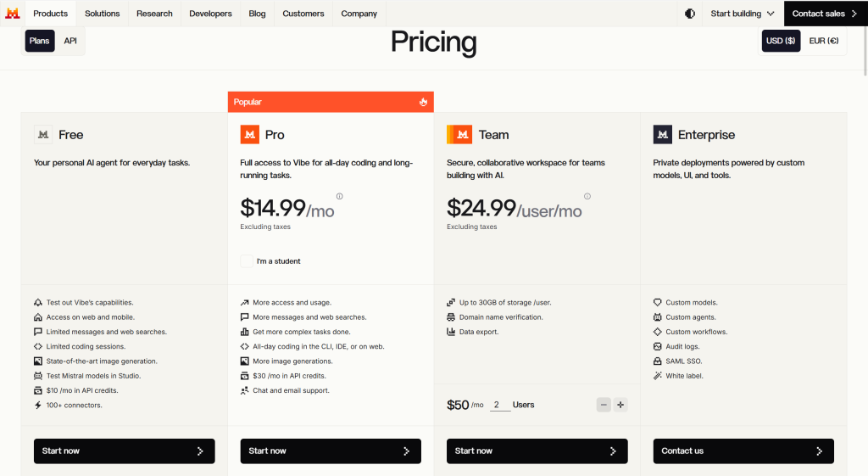The image size is (868, 476).
Task: Click code icon beside Limited coding sessions
Action: (37, 346)
